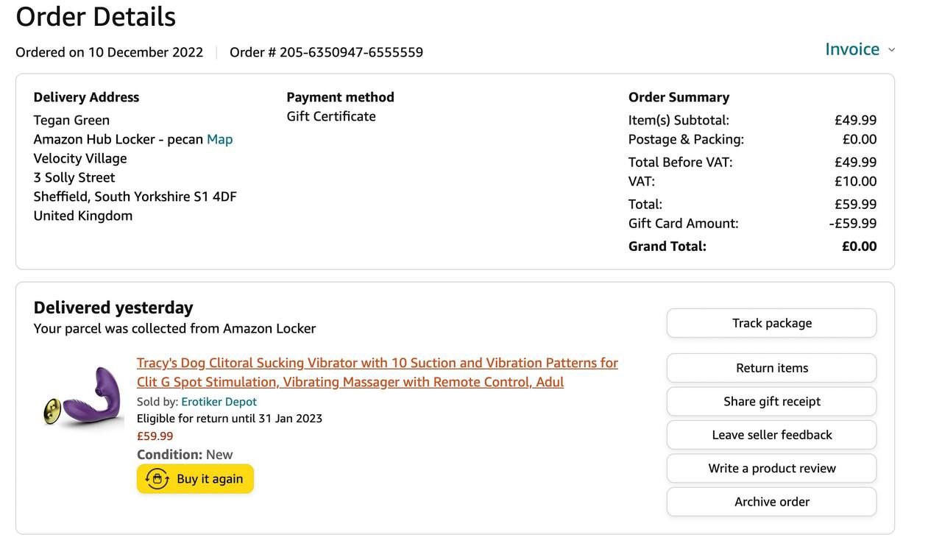Click the circular-arrows icon in Buy it again

point(157,479)
